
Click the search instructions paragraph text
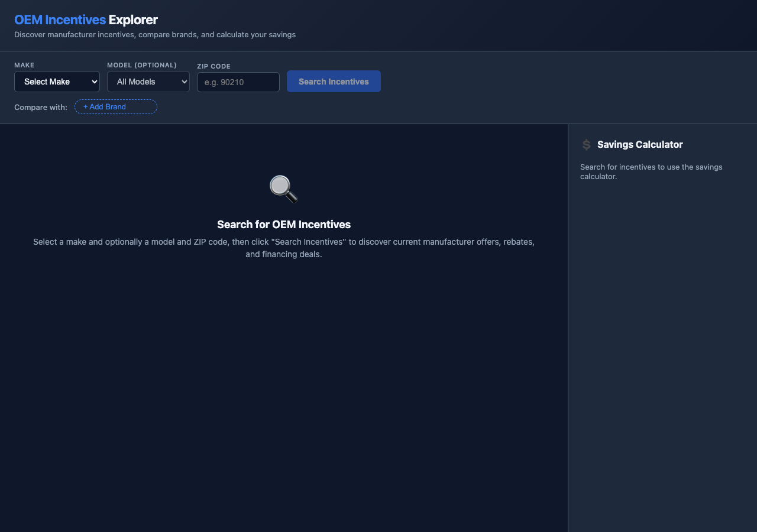point(284,248)
